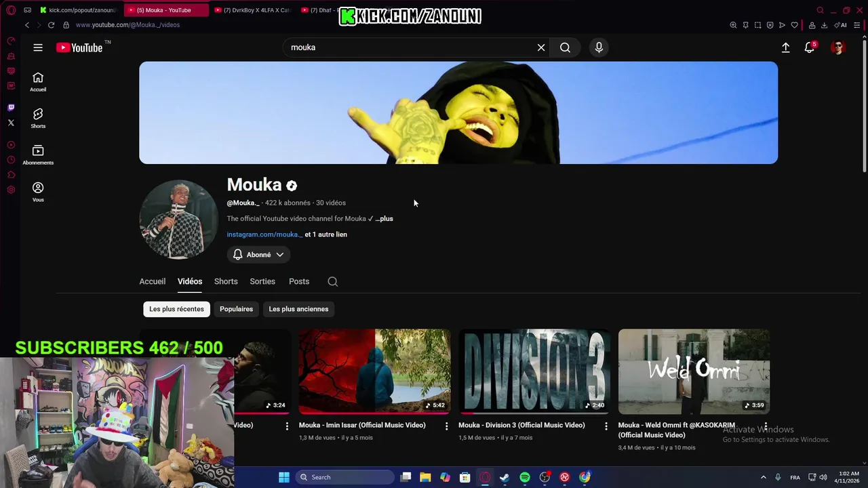Expand channel description with ...plus

pos(384,219)
